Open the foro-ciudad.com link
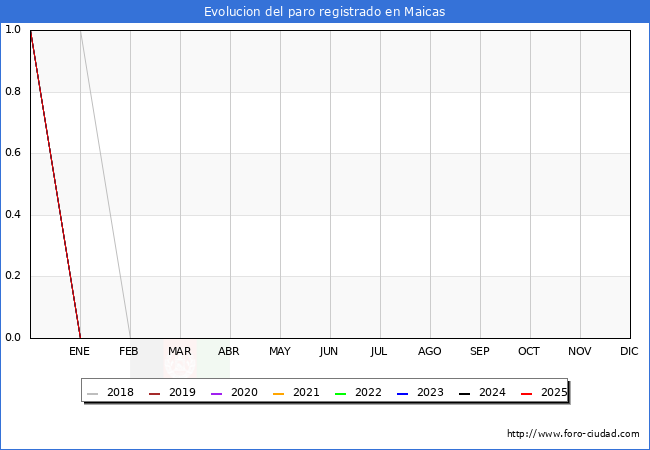The width and height of the screenshot is (650, 450). point(573,434)
